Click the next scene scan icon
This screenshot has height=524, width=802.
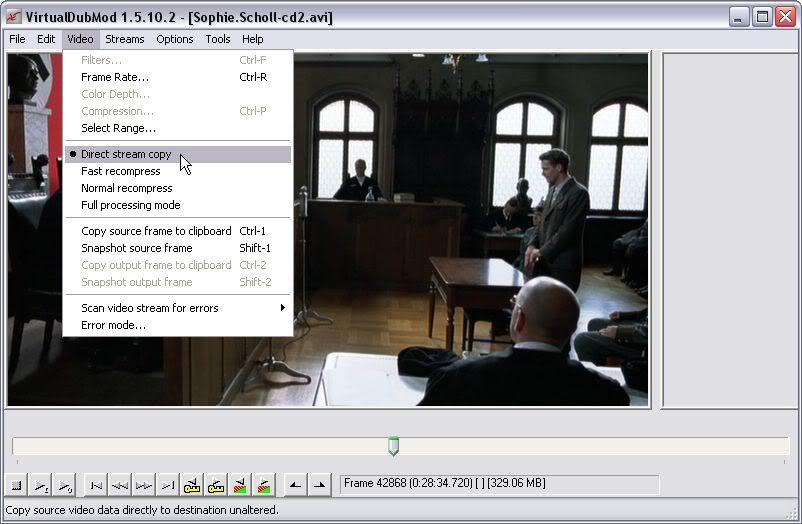pos(264,485)
